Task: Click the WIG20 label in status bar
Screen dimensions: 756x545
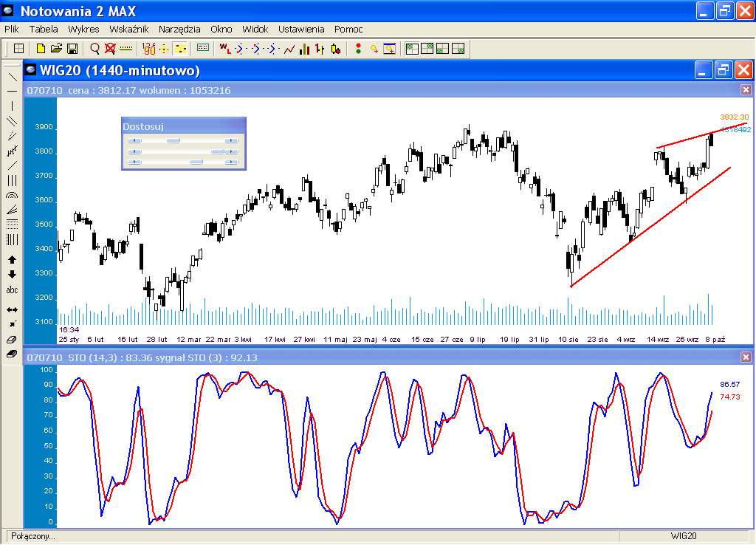Action: tap(684, 536)
